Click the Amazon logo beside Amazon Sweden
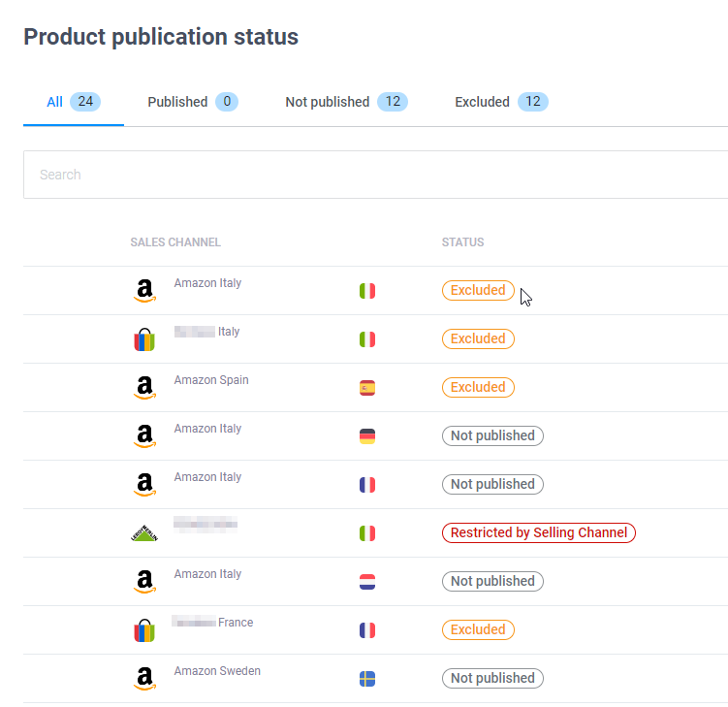Screen dimensions: 728x707 pos(144,679)
